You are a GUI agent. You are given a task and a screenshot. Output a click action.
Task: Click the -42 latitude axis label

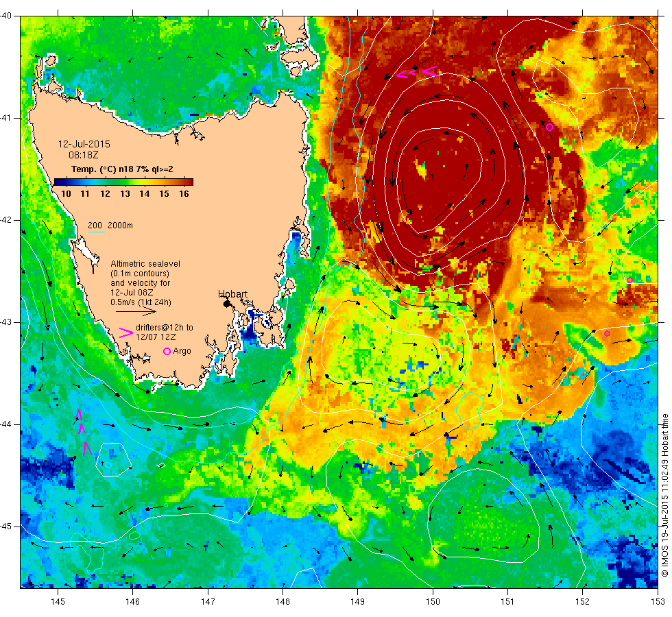point(6,220)
